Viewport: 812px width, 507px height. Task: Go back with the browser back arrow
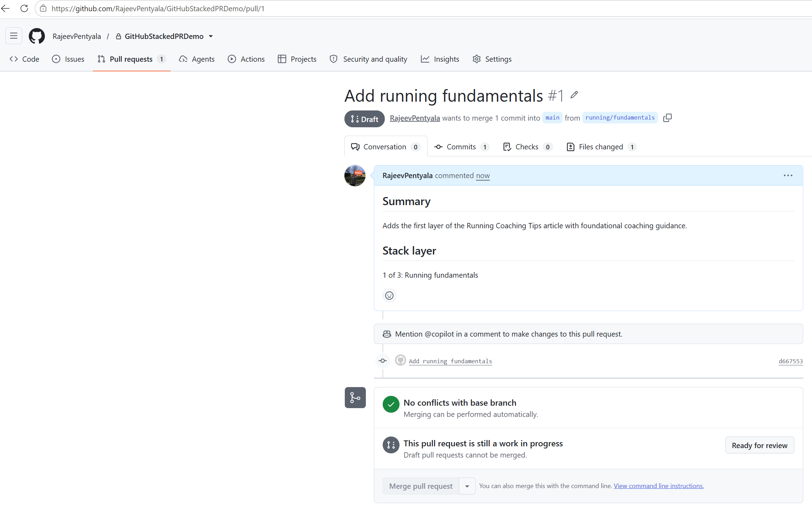[5, 8]
